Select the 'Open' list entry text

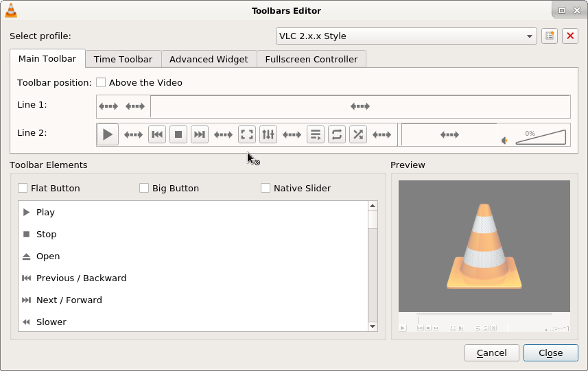tap(48, 256)
